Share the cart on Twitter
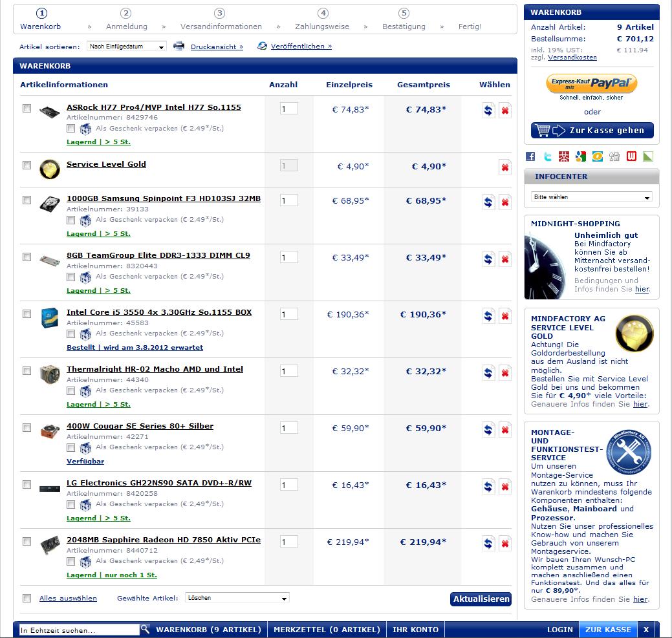The width and height of the screenshot is (672, 638). (x=547, y=156)
